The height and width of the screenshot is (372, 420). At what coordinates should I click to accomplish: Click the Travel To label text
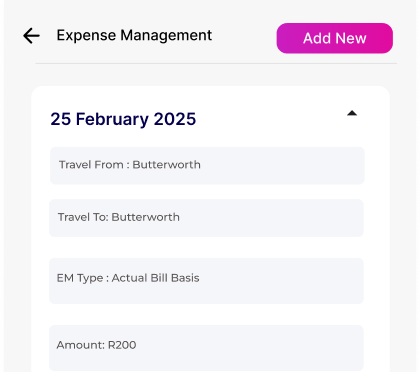coord(83,217)
